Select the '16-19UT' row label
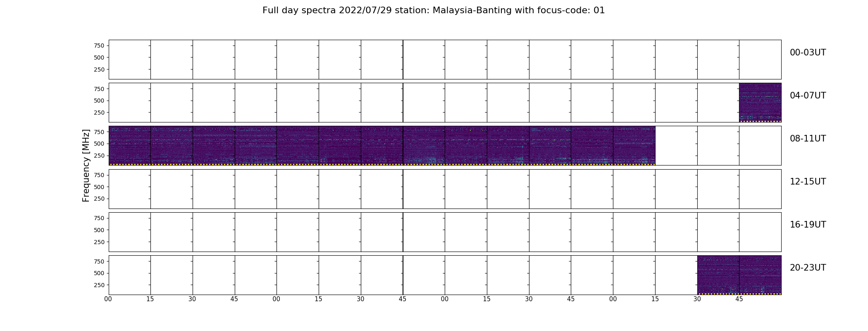The height and width of the screenshot is (331, 868). click(808, 225)
